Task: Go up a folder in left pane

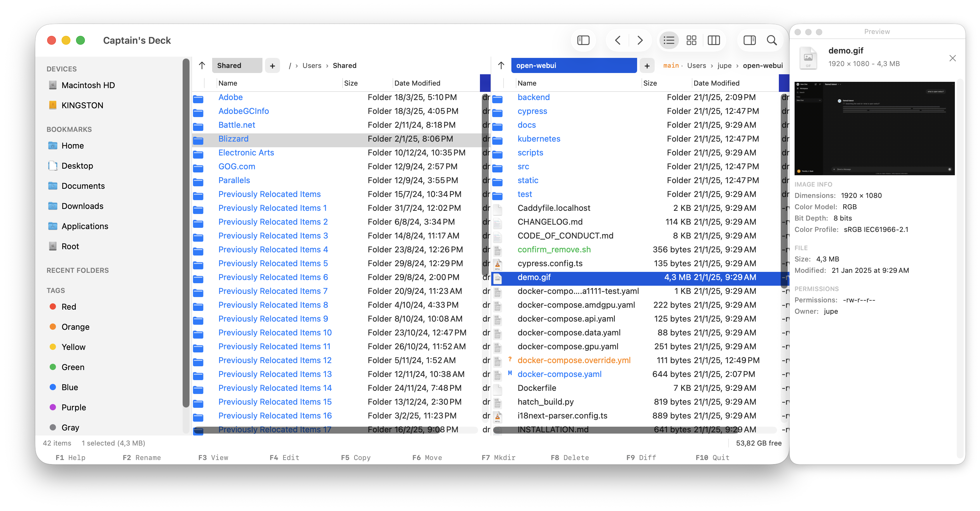Action: click(202, 65)
